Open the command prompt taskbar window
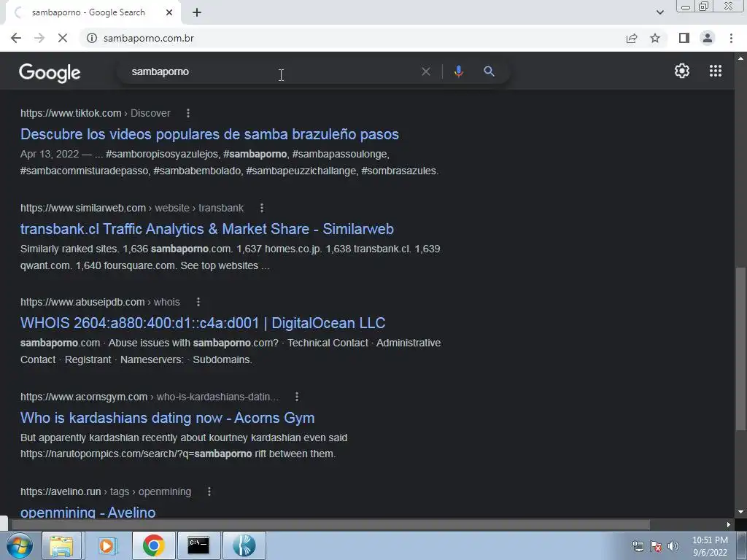This screenshot has width=747, height=560. coord(198,545)
